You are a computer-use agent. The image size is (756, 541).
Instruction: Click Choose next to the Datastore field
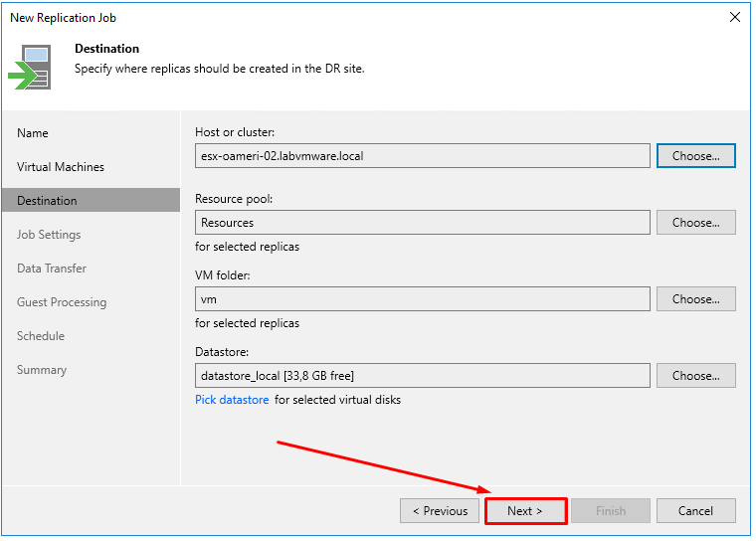[x=695, y=376]
